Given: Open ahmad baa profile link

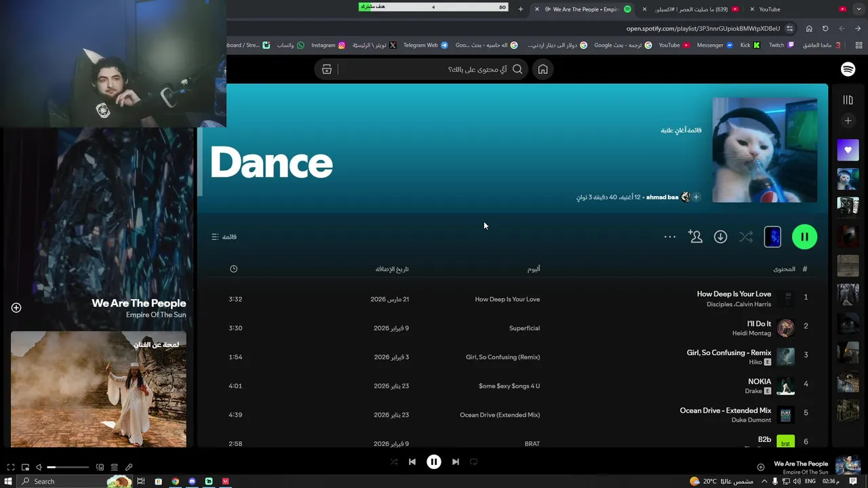Looking at the screenshot, I should [x=662, y=197].
